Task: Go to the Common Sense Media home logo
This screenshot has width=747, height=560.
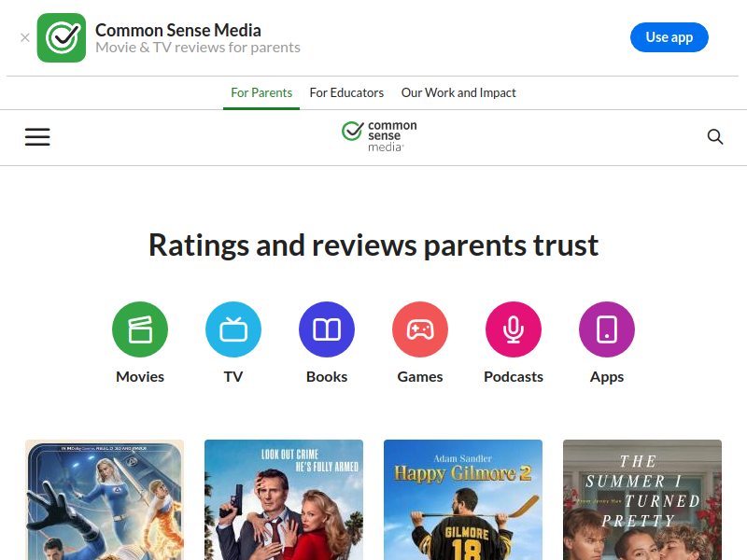Action: 379,136
